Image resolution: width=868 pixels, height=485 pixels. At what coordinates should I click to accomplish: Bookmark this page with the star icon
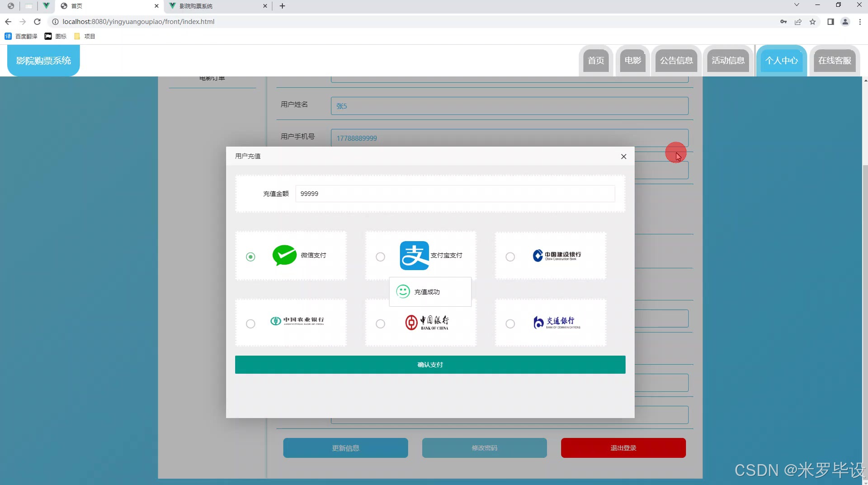click(812, 22)
